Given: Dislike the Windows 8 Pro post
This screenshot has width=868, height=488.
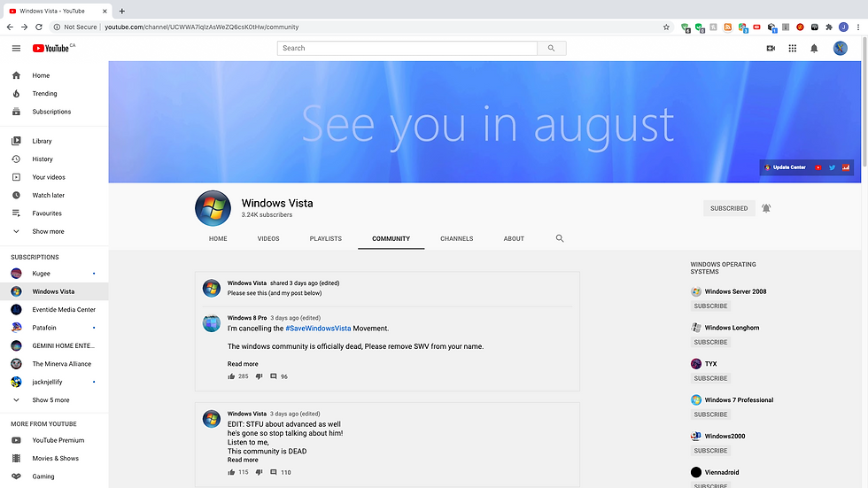Looking at the screenshot, I should [259, 376].
